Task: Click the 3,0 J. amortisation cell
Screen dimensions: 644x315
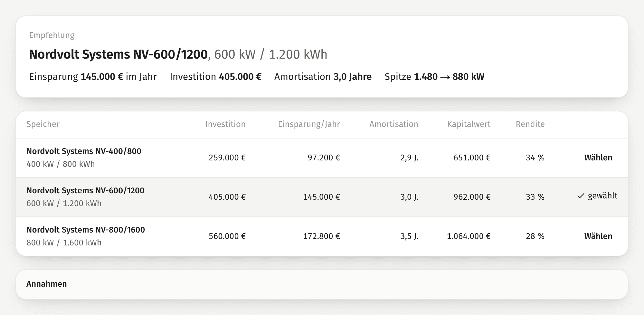Action: coord(409,197)
